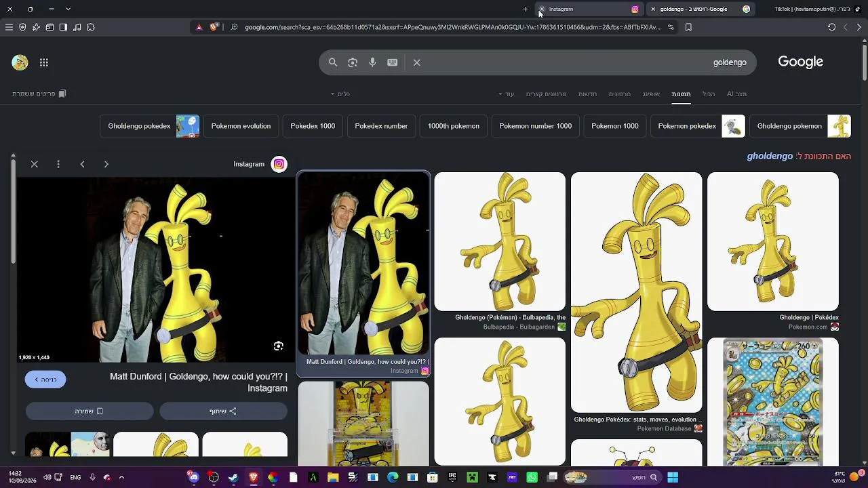Select the תמונות (Images) tab
The height and width of the screenshot is (488, 868).
pyautogui.click(x=681, y=94)
